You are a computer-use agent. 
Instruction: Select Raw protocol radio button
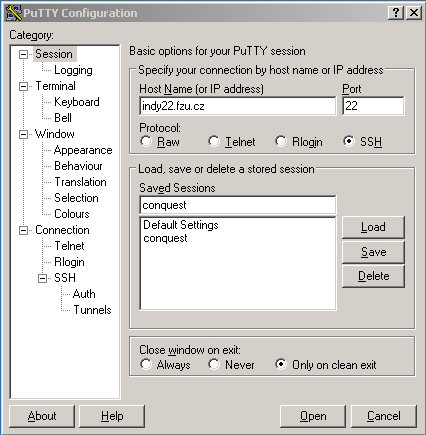146,141
